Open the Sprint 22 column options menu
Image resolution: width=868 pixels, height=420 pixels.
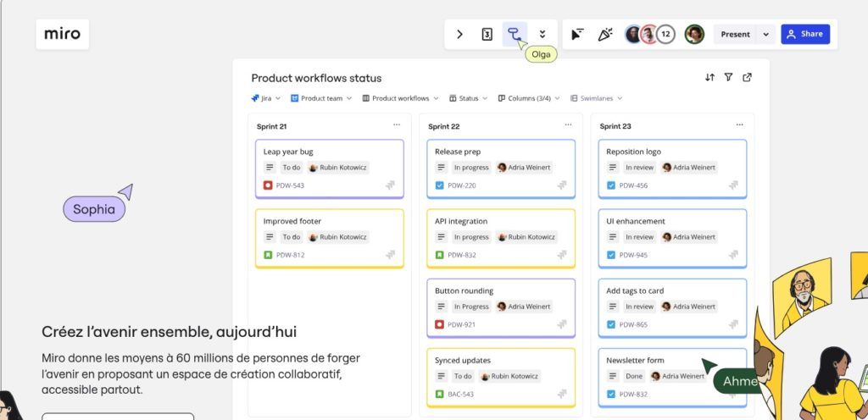(x=568, y=125)
